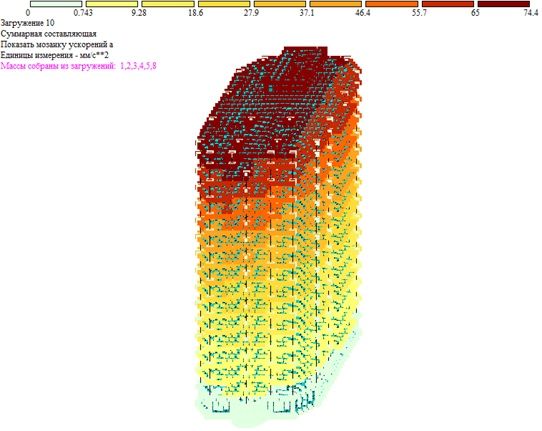This screenshot has width=542, height=431.
Task: Click the legend value 74.4
Action: (x=531, y=13)
